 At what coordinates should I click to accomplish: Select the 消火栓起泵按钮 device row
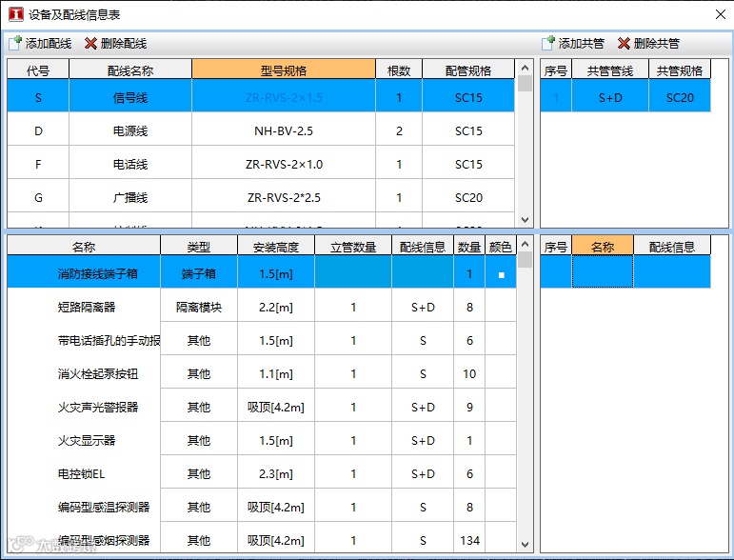point(262,371)
